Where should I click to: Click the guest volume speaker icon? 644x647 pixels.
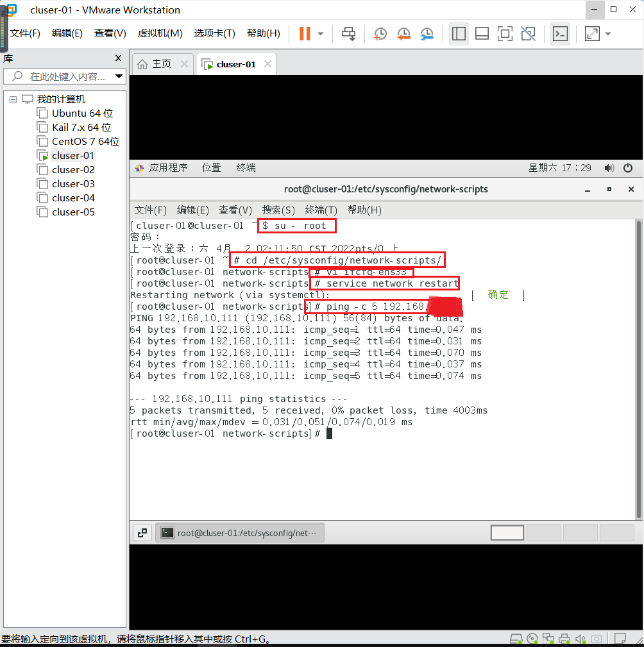coord(609,168)
